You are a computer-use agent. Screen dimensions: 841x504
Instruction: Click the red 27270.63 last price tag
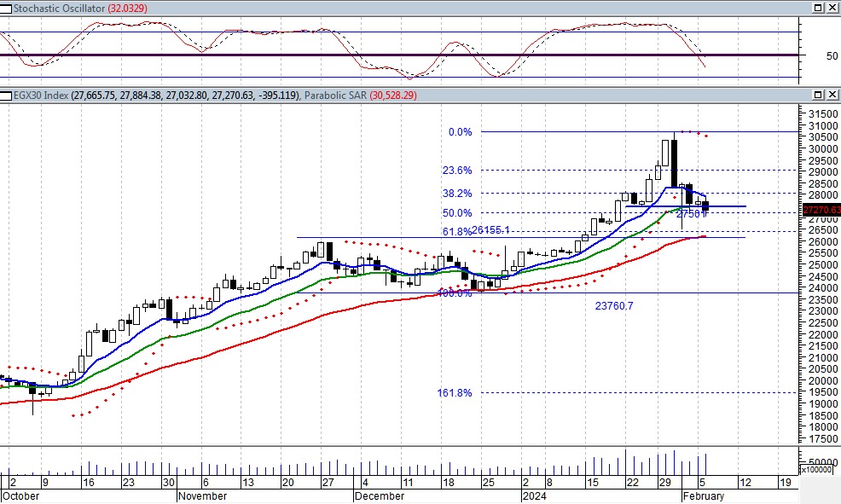[821, 210]
